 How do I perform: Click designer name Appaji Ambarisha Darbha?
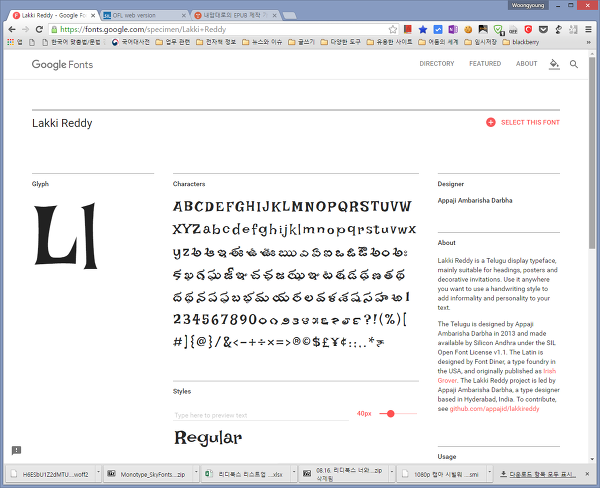click(474, 200)
